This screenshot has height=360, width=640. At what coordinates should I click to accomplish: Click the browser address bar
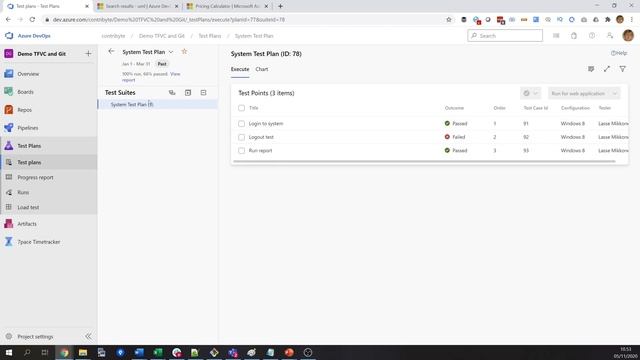tap(245, 20)
